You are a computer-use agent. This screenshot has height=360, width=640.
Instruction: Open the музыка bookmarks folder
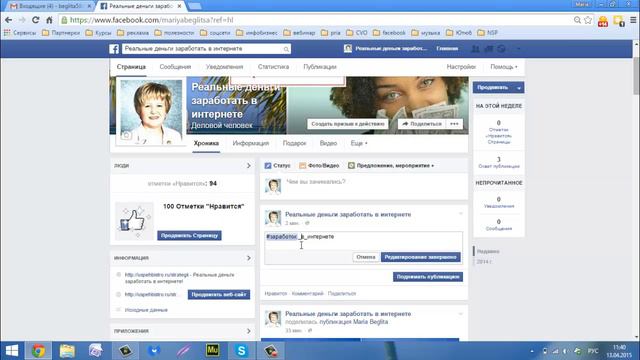[426, 33]
